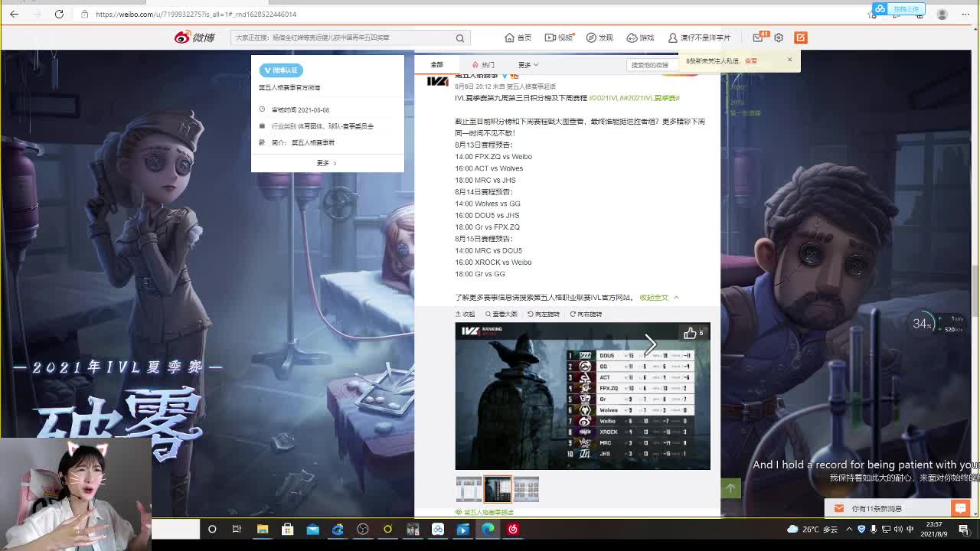Expand 更多 in the profile info card

pos(326,163)
